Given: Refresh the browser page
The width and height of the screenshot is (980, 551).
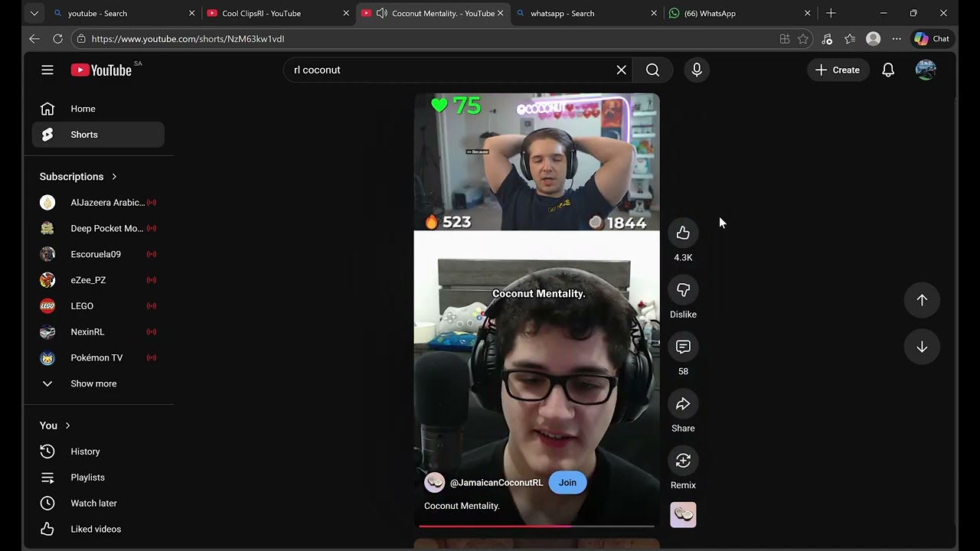Looking at the screenshot, I should point(57,38).
